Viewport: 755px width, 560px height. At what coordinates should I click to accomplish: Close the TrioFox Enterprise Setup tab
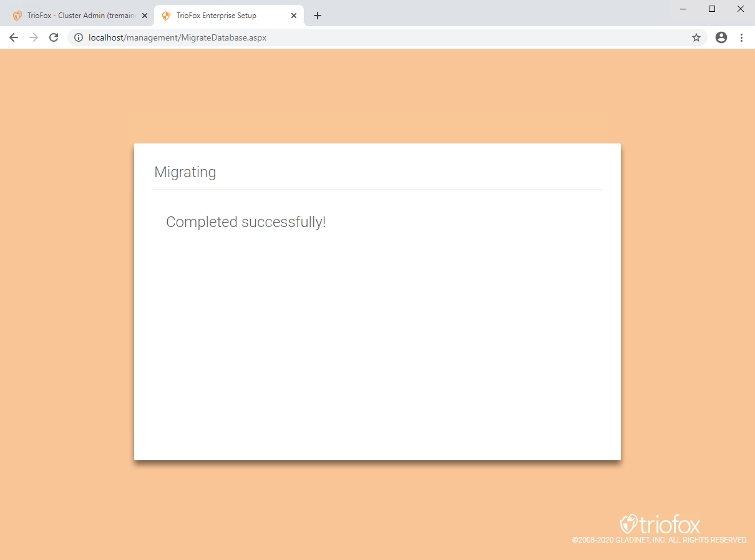pyautogui.click(x=294, y=16)
